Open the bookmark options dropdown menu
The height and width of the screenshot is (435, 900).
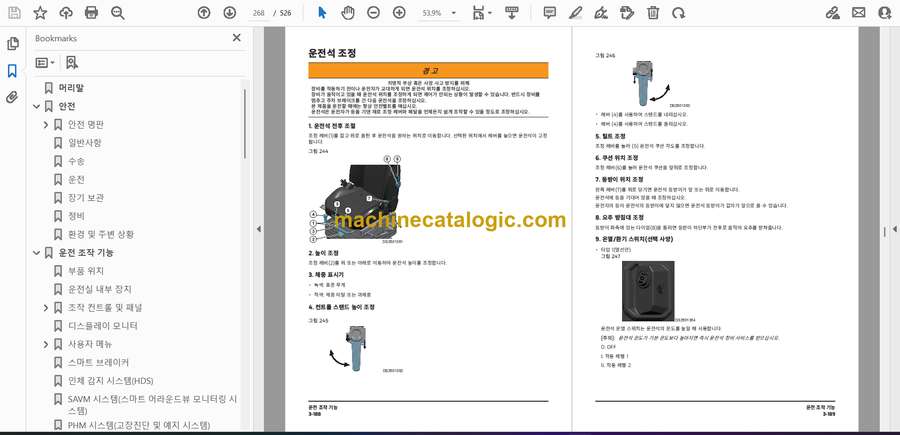tap(46, 62)
